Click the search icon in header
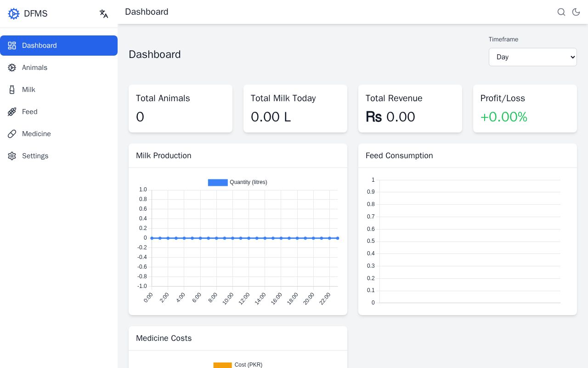Viewport: 588px width, 368px height. pyautogui.click(x=561, y=12)
